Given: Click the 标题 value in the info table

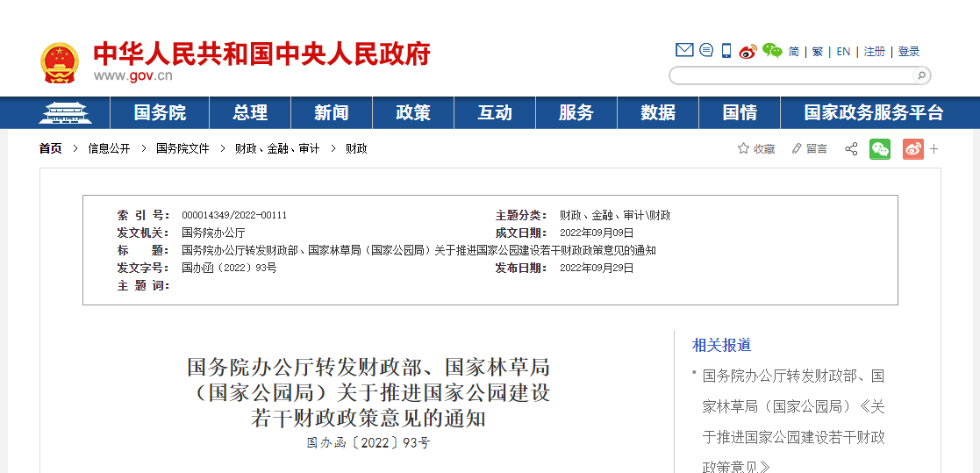Looking at the screenshot, I should (x=418, y=250).
